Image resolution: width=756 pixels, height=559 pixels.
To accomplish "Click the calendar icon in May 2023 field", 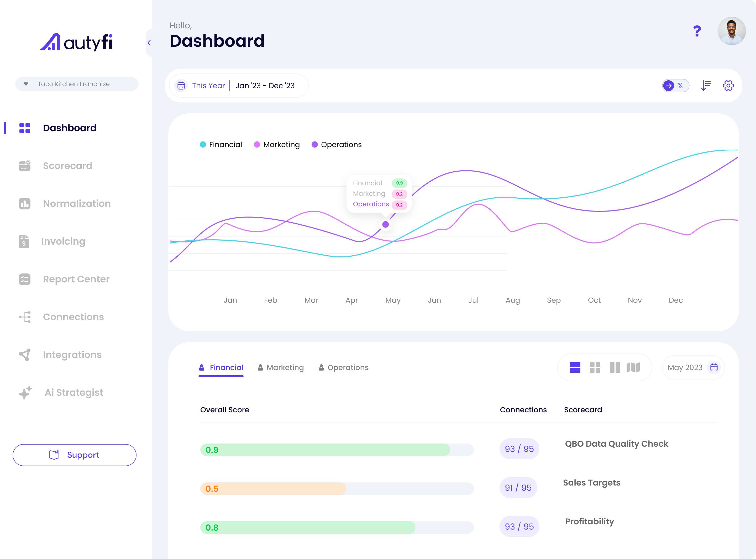I will coord(714,367).
